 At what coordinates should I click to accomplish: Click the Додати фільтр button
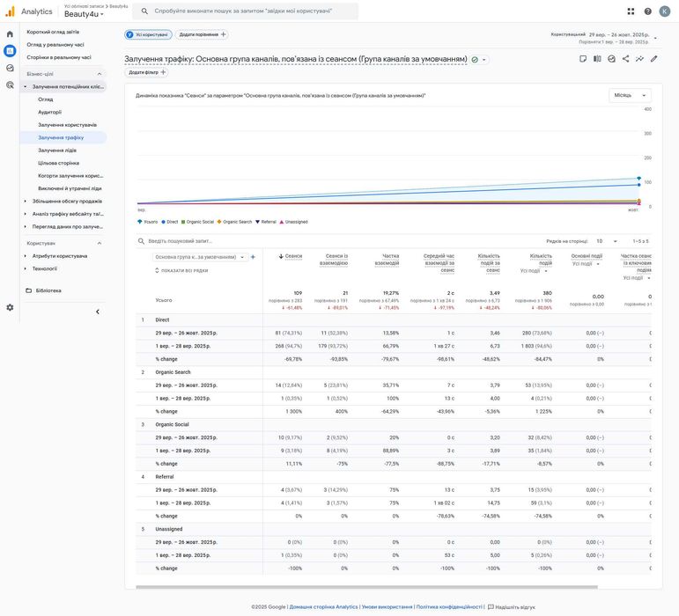(147, 72)
